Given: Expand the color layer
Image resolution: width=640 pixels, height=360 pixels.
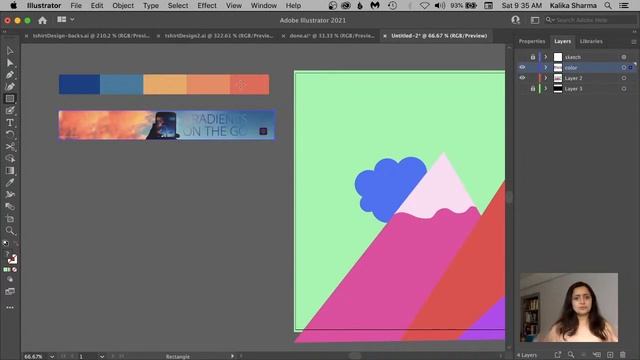Looking at the screenshot, I should click(x=546, y=67).
